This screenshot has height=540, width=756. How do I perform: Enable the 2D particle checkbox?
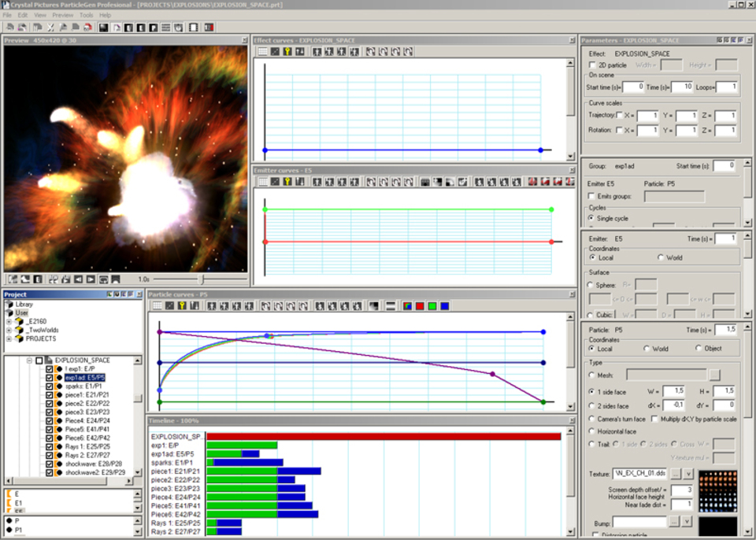tap(593, 65)
